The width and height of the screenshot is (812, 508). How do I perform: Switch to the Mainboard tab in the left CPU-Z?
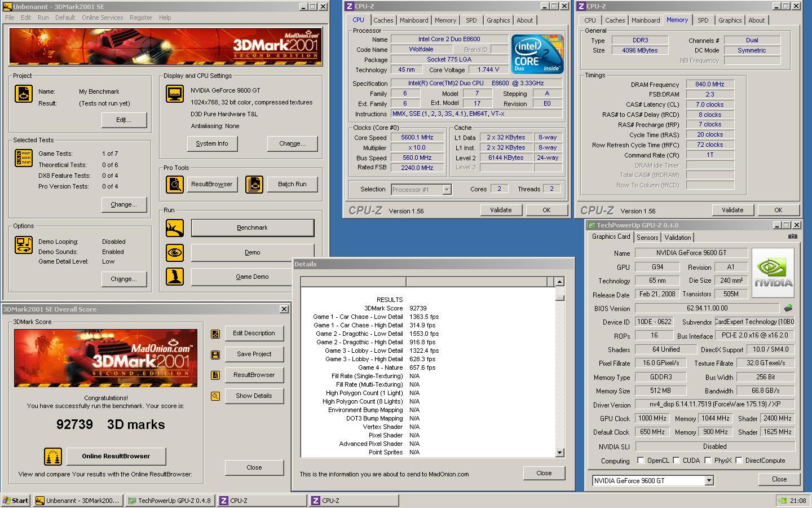(414, 20)
